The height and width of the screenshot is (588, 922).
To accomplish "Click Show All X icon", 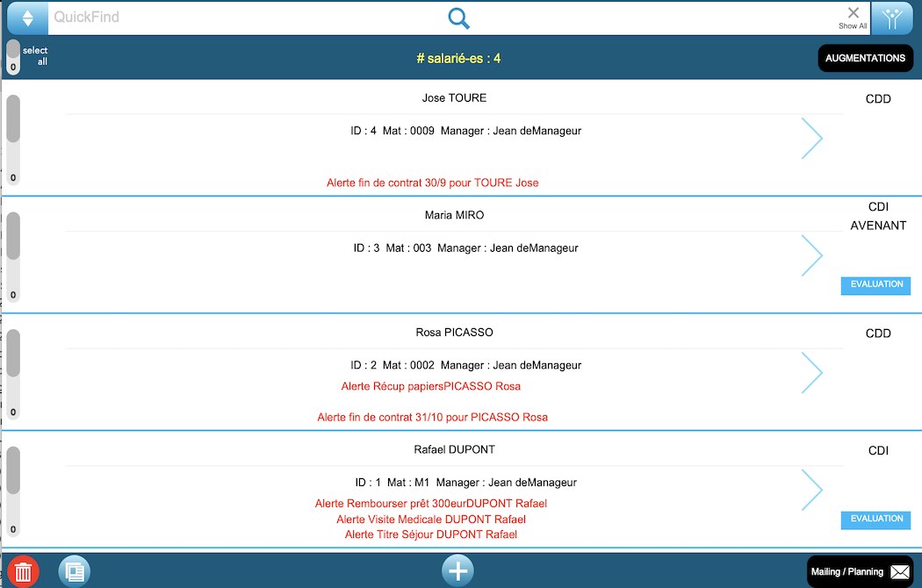I will [853, 18].
